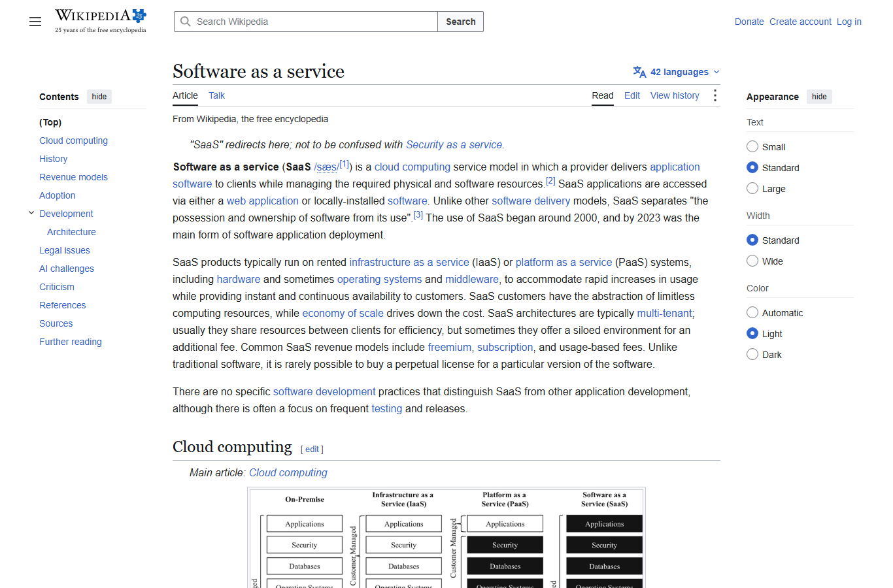Jump to AI challenges section
The height and width of the screenshot is (588, 893).
(x=67, y=269)
